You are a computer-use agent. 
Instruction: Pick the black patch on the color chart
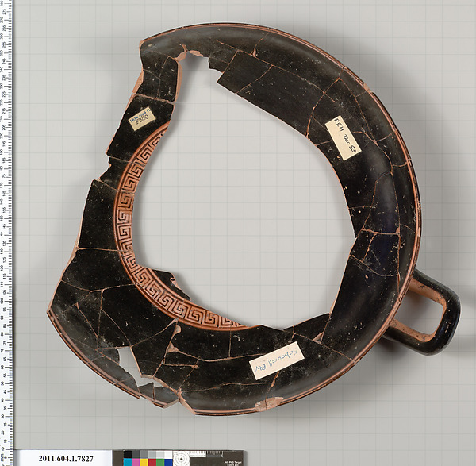pos(128,454)
